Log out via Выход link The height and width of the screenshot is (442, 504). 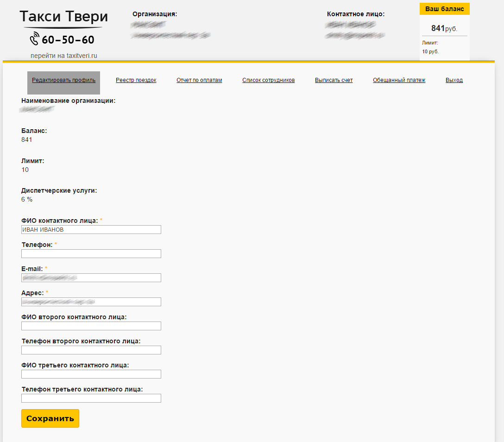click(x=454, y=80)
